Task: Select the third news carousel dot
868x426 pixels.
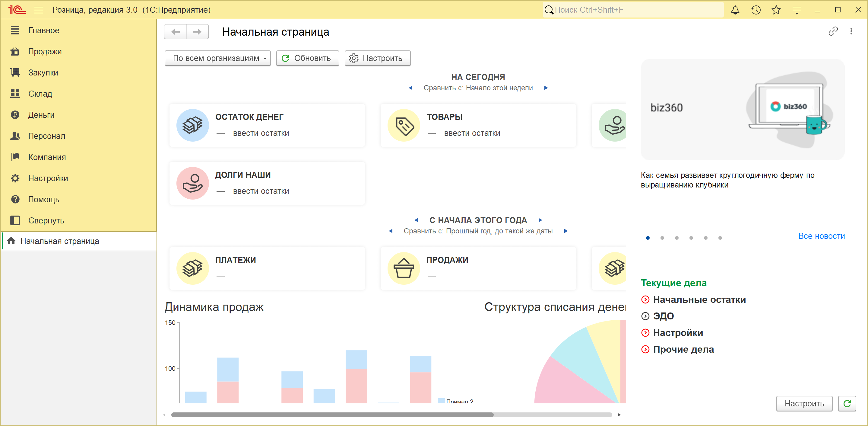Action: 676,238
